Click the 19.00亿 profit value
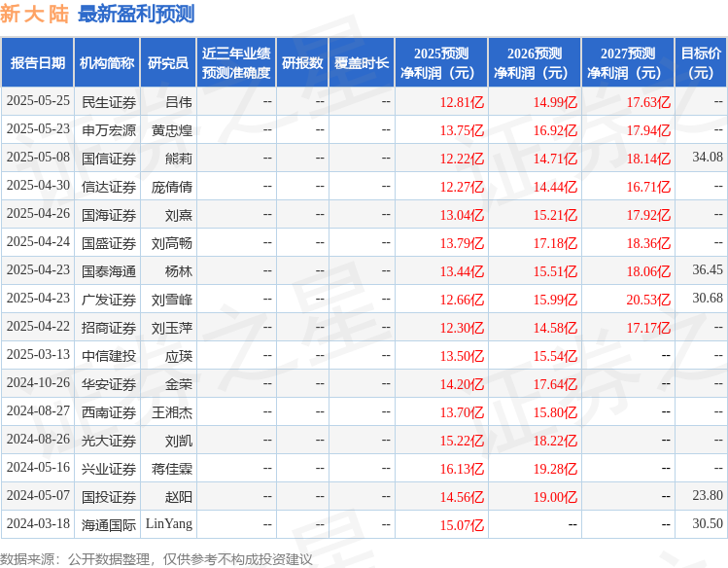The height and width of the screenshot is (568, 728). click(555, 497)
